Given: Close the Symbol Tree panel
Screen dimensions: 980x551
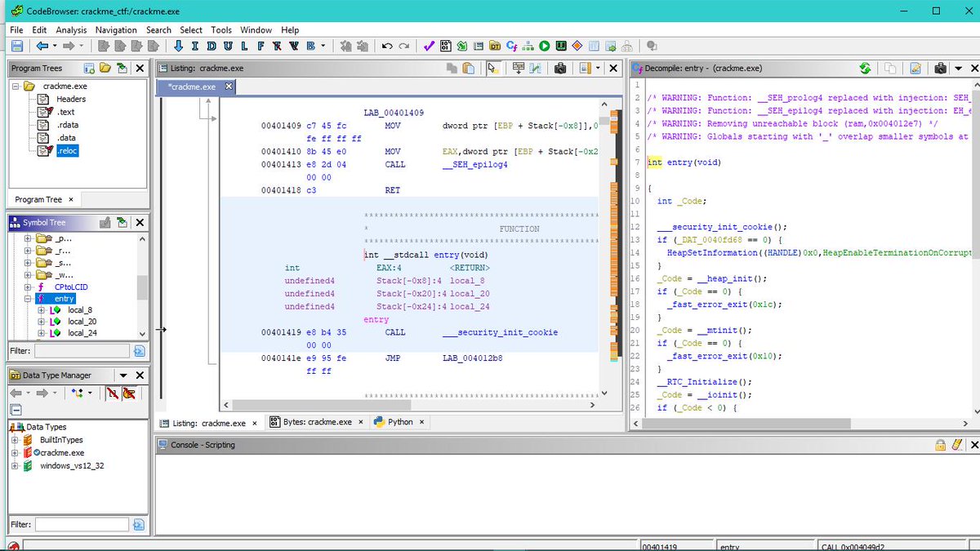Looking at the screenshot, I should tap(140, 222).
